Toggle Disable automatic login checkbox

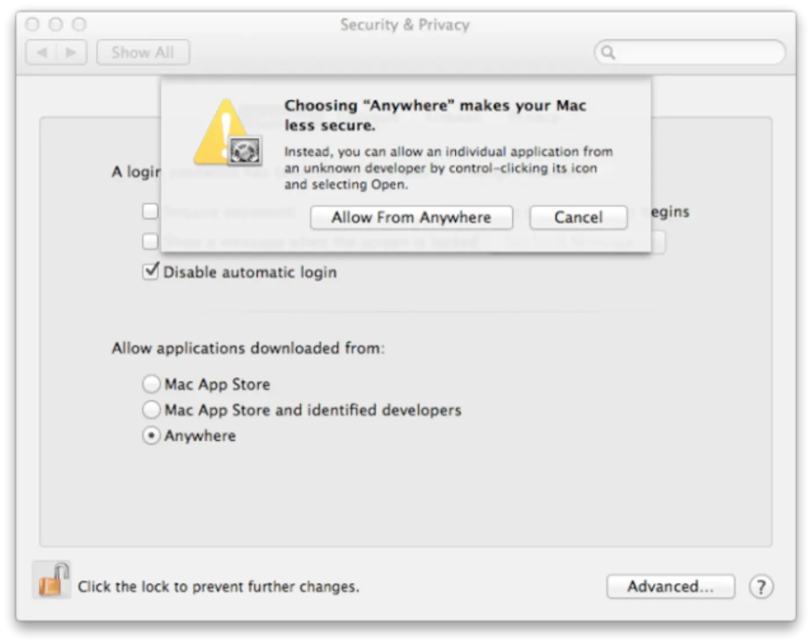pos(150,271)
